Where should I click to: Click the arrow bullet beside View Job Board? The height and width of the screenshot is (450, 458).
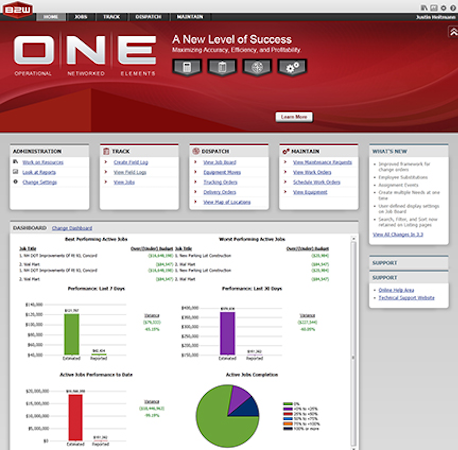point(196,162)
